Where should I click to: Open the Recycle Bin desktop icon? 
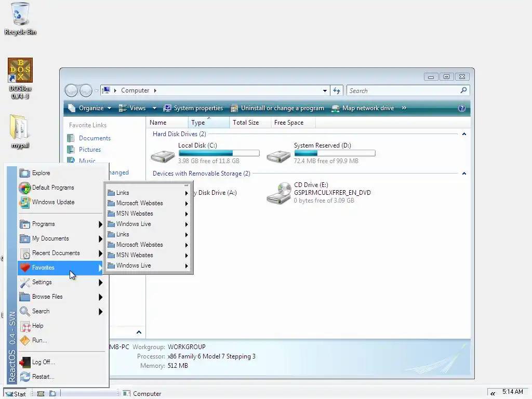click(20, 19)
